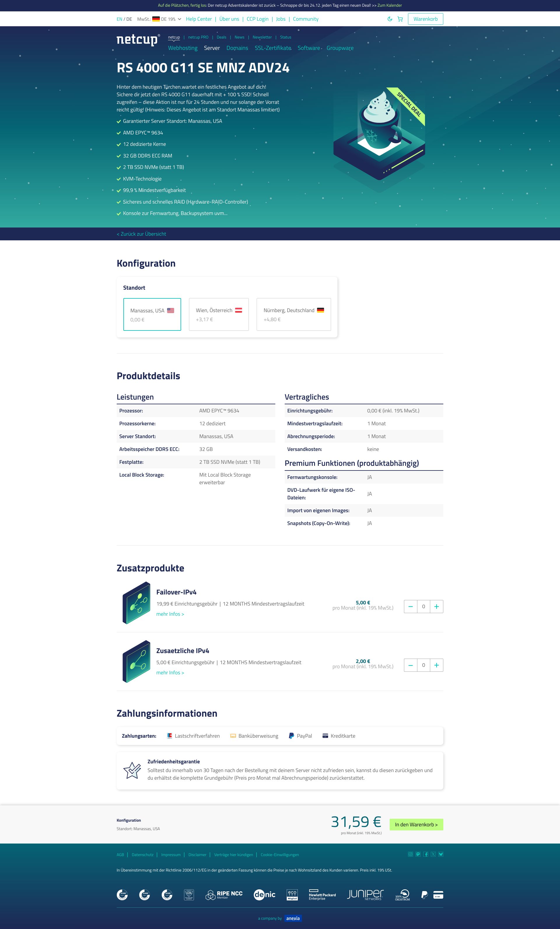This screenshot has height=929, width=560.
Task: Click the In den Warenkorb button
Action: pyautogui.click(x=416, y=825)
